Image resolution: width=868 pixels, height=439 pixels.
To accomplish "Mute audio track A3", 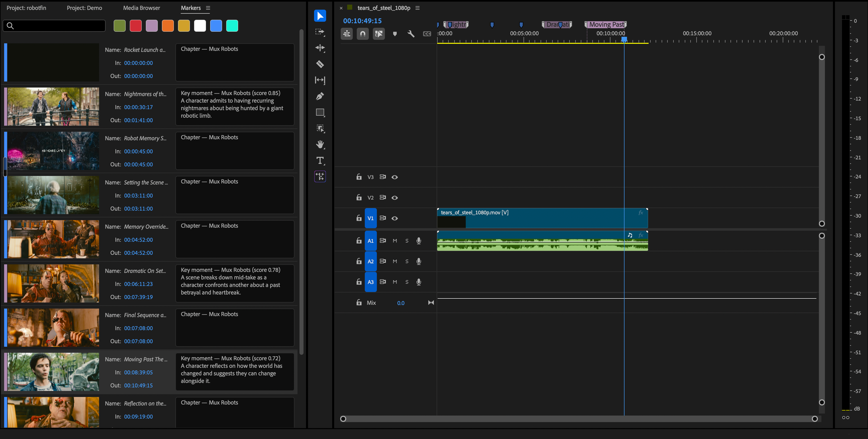I will point(395,282).
